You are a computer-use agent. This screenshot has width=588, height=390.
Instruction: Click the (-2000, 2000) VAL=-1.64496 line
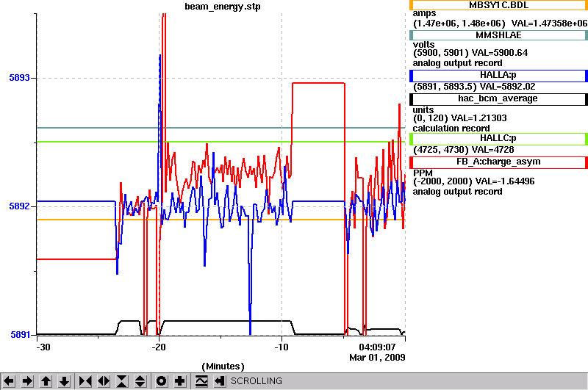click(473, 181)
